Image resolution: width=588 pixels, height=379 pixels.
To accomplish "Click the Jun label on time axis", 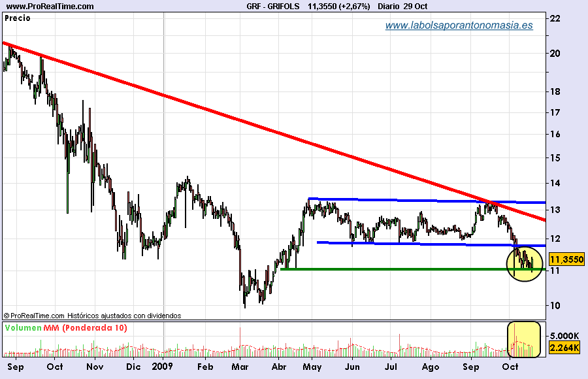I will click(351, 367).
